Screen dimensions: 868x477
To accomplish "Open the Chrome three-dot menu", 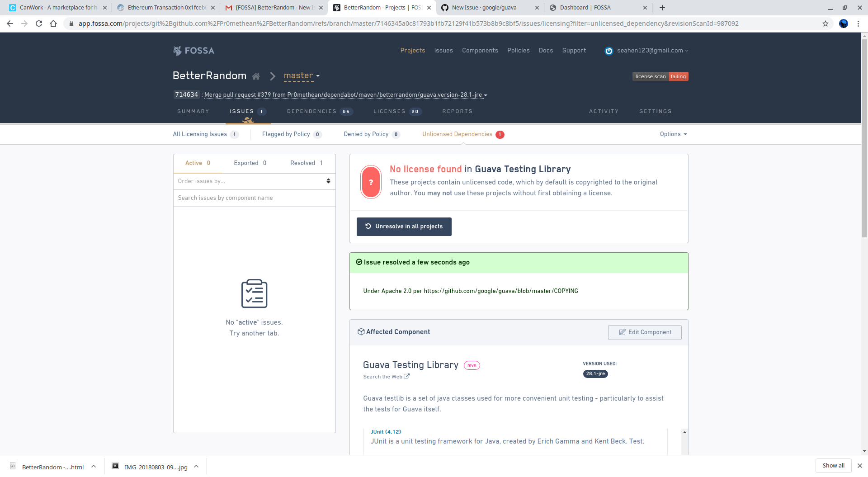I will point(858,24).
